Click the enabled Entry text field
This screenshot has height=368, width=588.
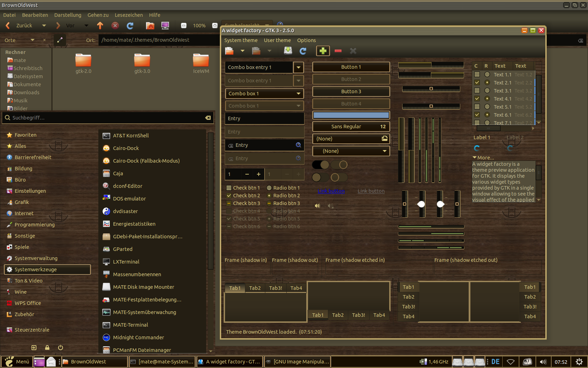point(264,118)
